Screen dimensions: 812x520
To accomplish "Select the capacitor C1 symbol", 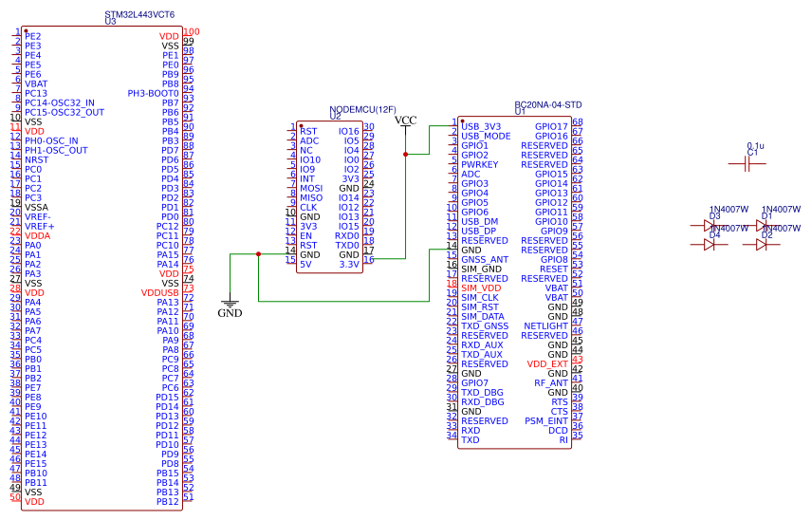I will click(747, 164).
